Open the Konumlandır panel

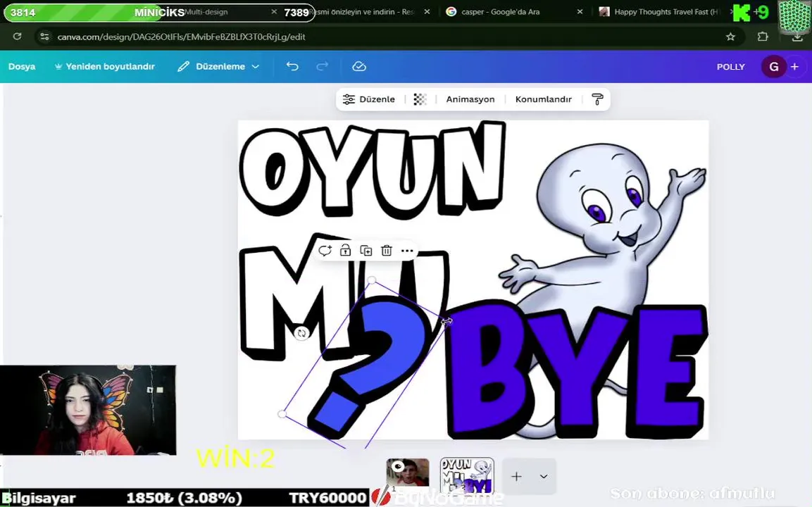click(543, 99)
